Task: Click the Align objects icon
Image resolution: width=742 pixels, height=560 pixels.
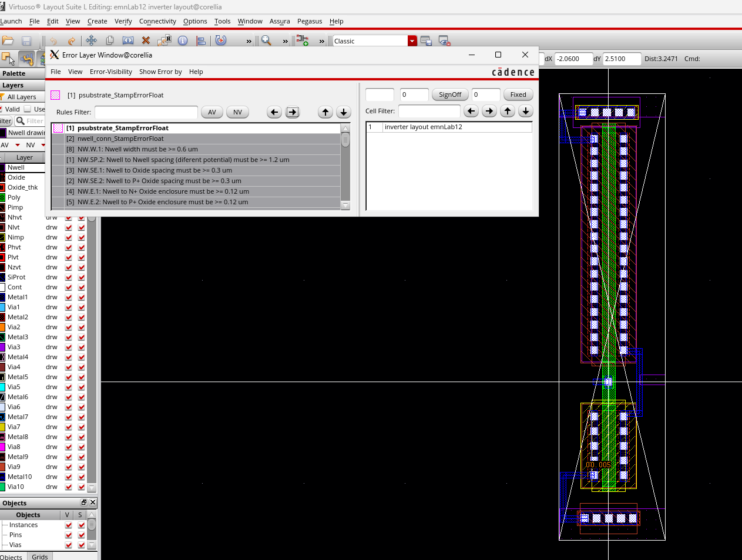Action: point(201,41)
